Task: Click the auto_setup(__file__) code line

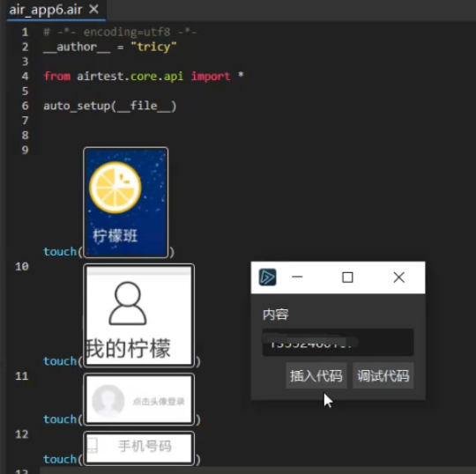Action: (110, 106)
